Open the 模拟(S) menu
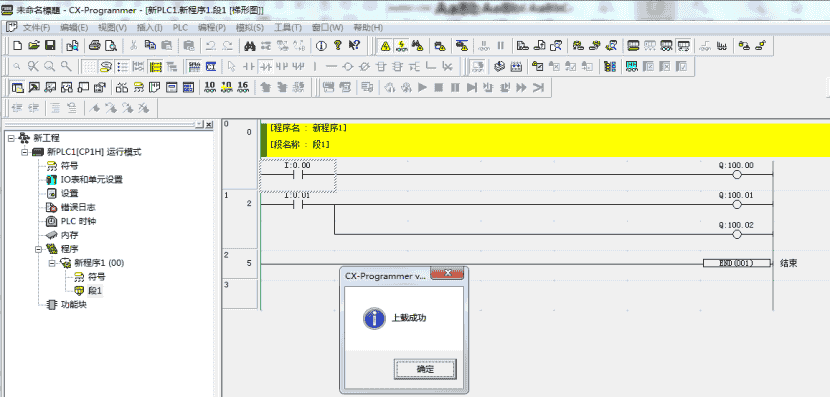The height and width of the screenshot is (397, 830). coord(250,28)
